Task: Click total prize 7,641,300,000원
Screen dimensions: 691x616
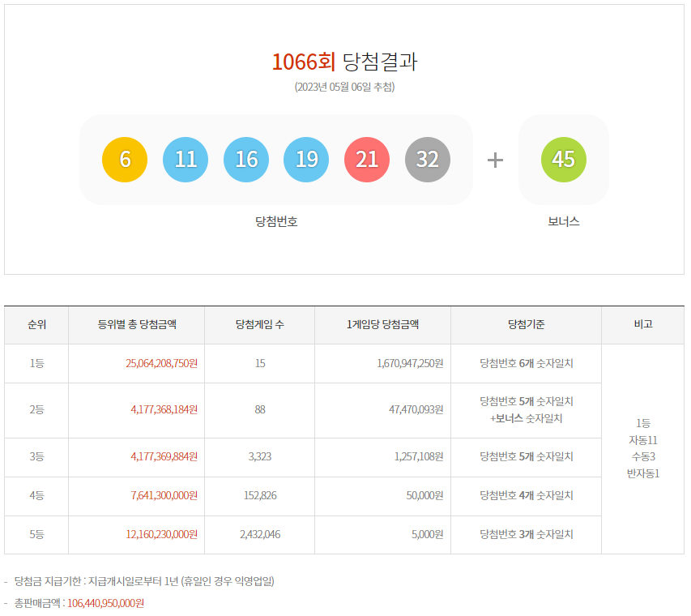Action: pos(164,495)
